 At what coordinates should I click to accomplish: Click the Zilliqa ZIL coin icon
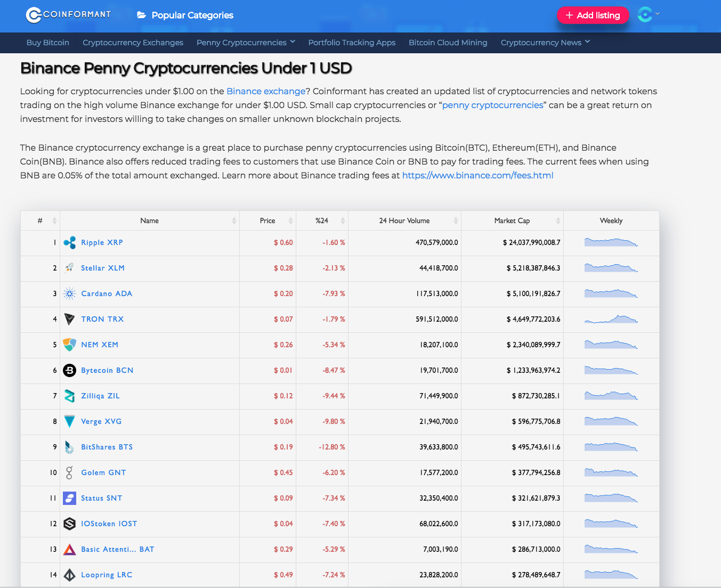click(69, 396)
